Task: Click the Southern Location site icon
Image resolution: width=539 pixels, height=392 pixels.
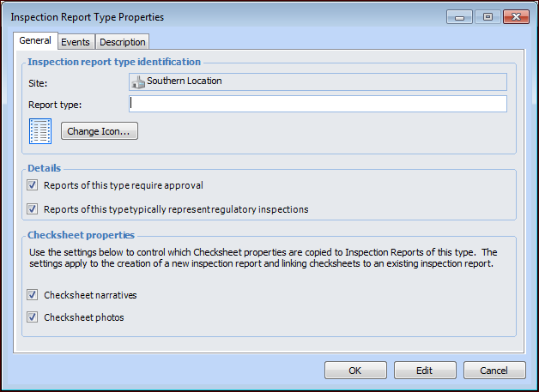Action: coord(137,81)
